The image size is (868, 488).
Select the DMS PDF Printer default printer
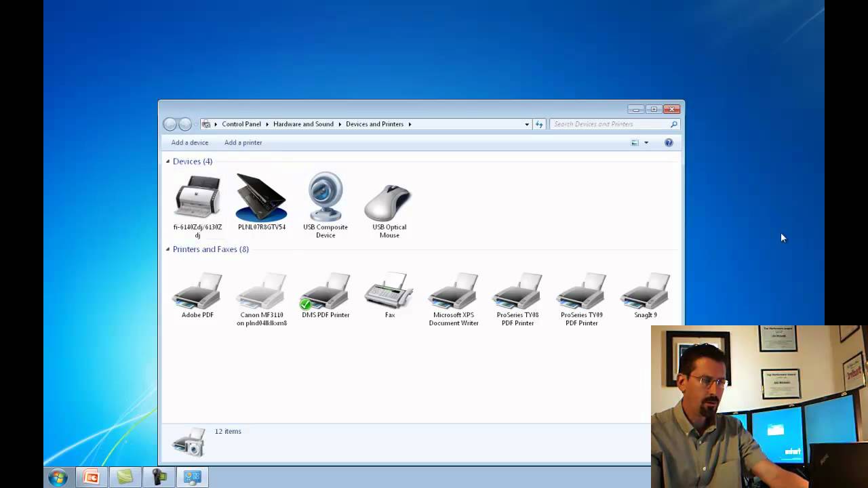325,291
